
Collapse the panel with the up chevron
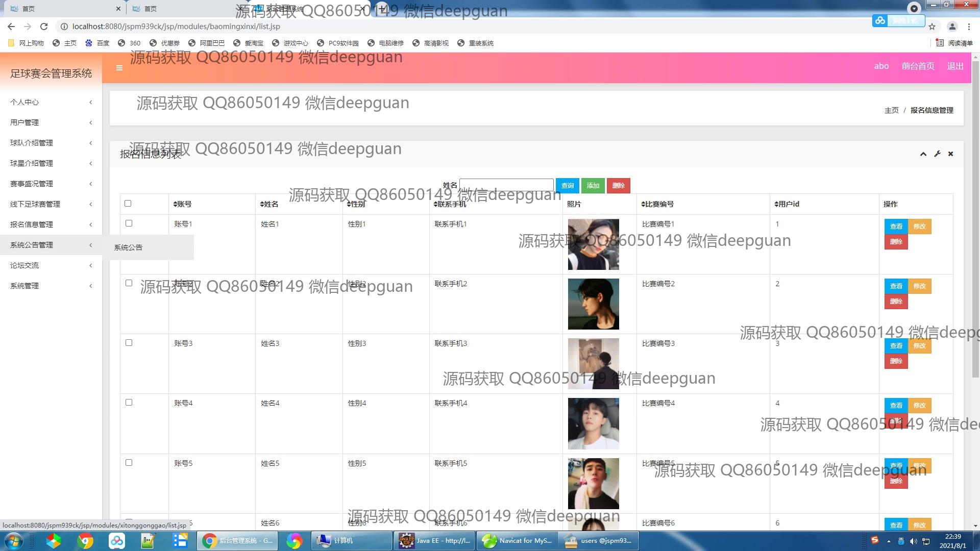tap(923, 154)
